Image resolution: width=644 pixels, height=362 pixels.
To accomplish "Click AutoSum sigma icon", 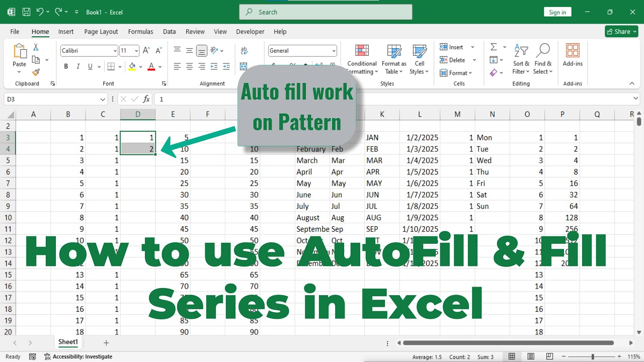I will 494,47.
